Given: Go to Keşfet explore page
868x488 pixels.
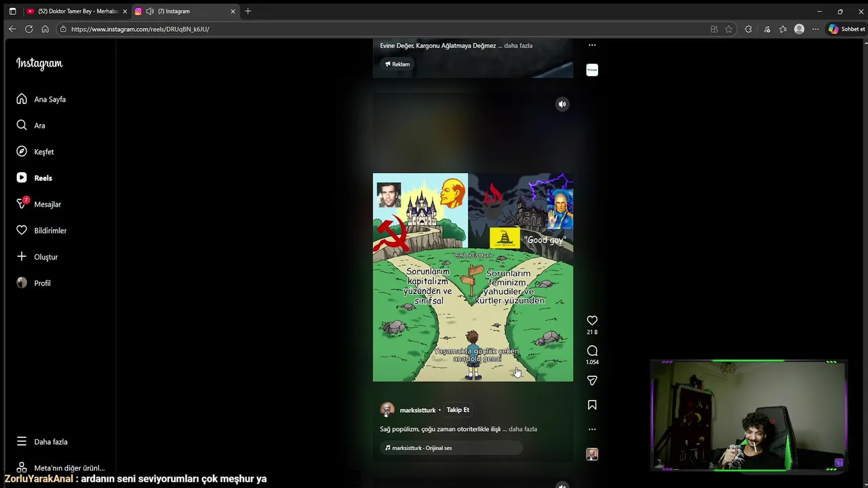Looking at the screenshot, I should (x=35, y=152).
